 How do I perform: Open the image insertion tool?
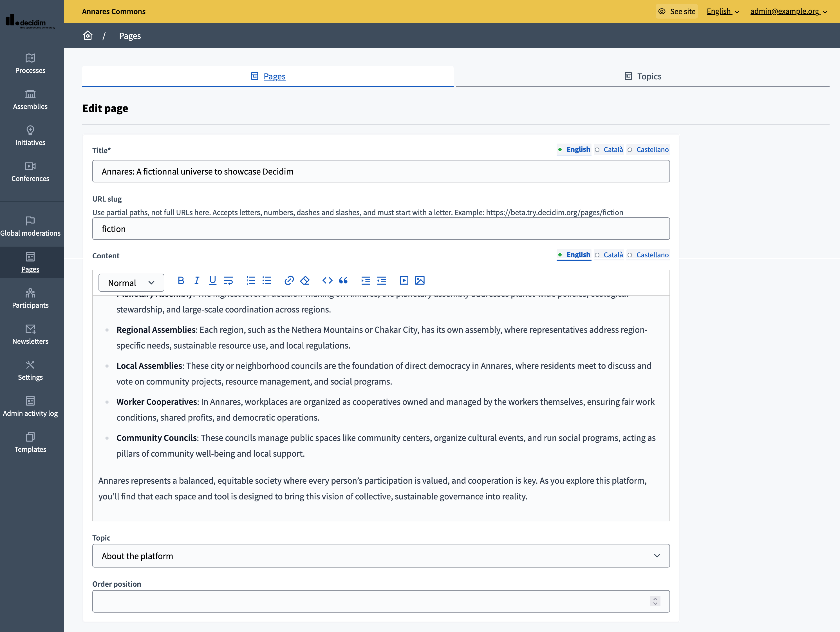click(x=420, y=280)
